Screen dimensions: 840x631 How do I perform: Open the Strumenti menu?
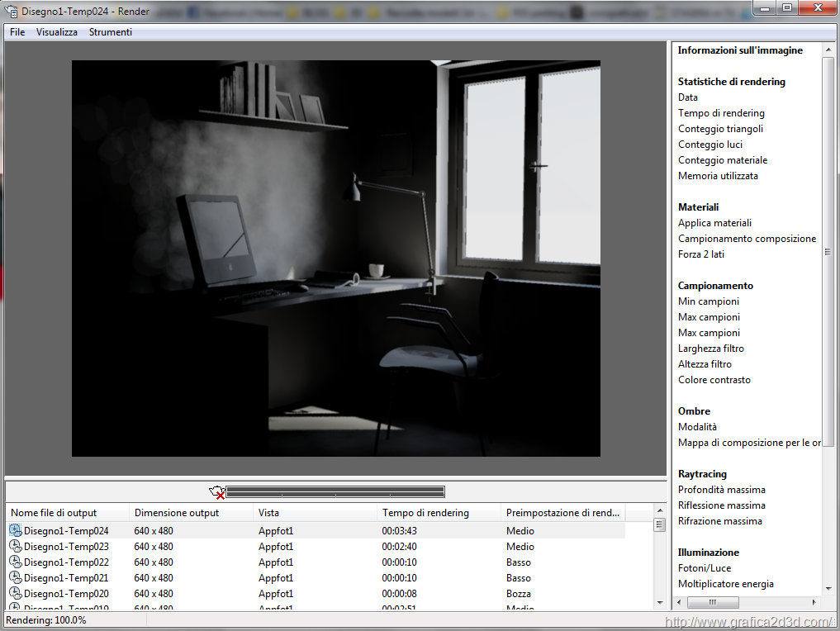pos(111,32)
